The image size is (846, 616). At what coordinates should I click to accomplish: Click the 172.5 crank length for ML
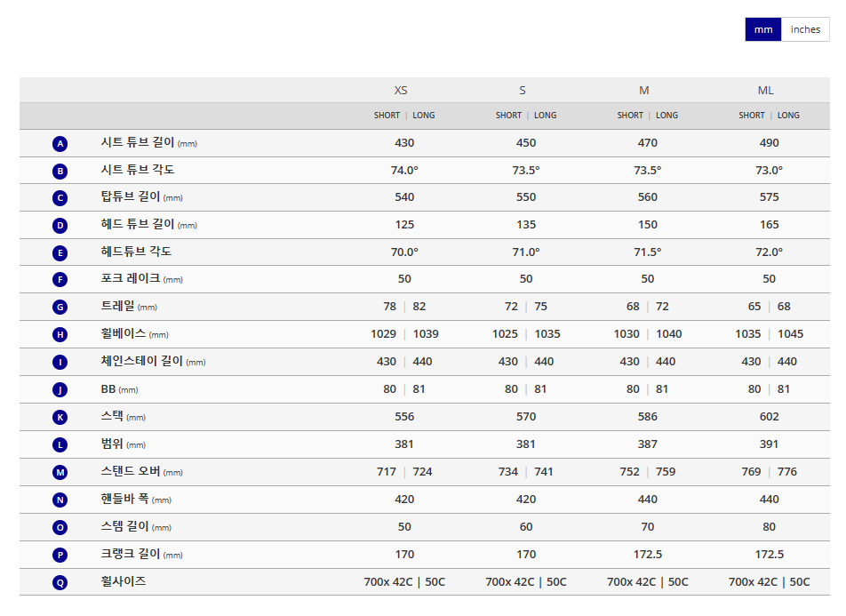point(769,555)
